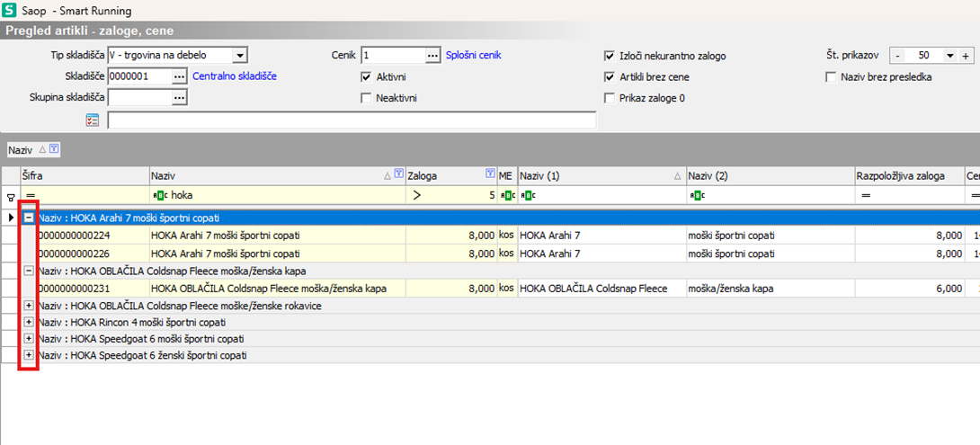Collapse the HOKA Arahi 7 moški športni copati group

pos(28,218)
